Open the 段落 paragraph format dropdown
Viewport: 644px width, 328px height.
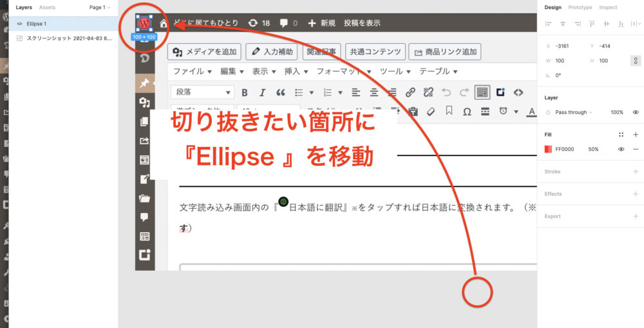point(202,93)
